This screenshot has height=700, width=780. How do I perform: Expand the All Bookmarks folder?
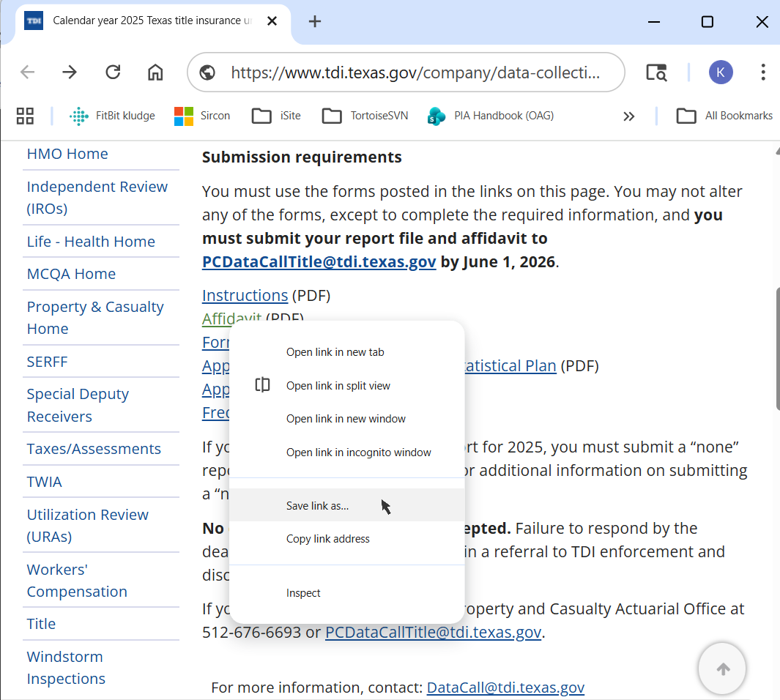click(x=724, y=116)
